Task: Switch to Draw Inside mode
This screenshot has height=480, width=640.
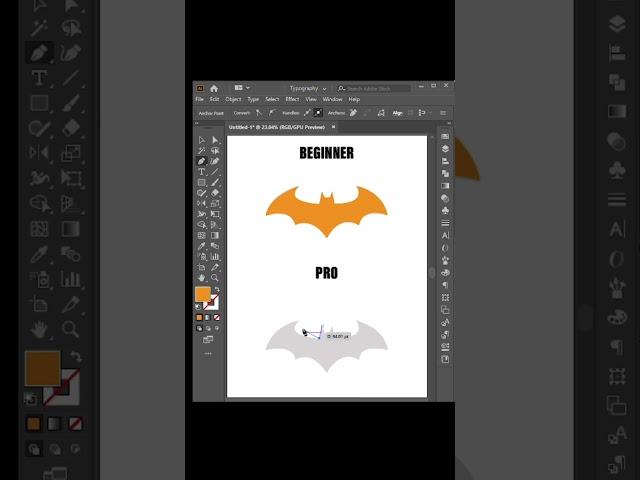Action: click(217, 328)
